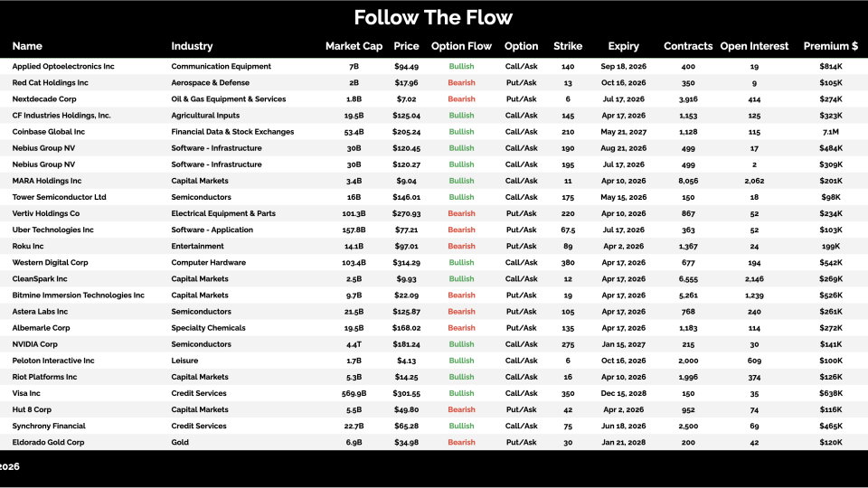This screenshot has width=868, height=488.
Task: Select the Expiry column header
Action: 623,46
